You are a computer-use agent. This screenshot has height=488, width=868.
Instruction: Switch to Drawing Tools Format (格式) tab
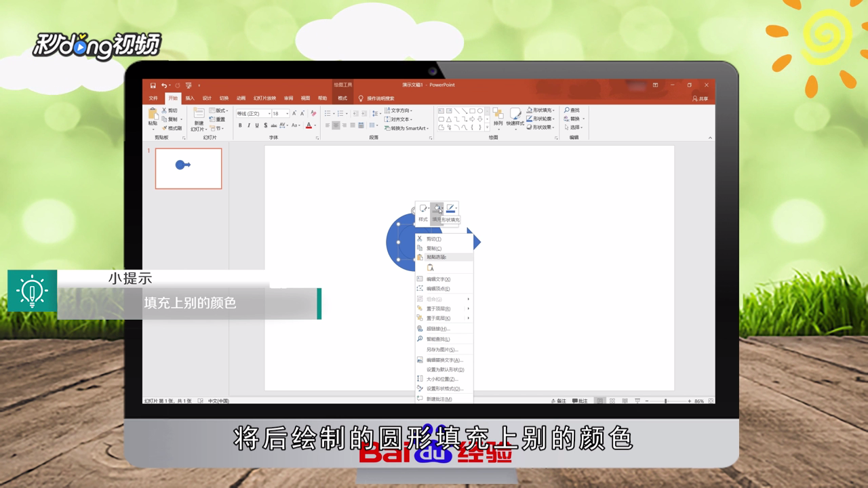[x=342, y=98]
